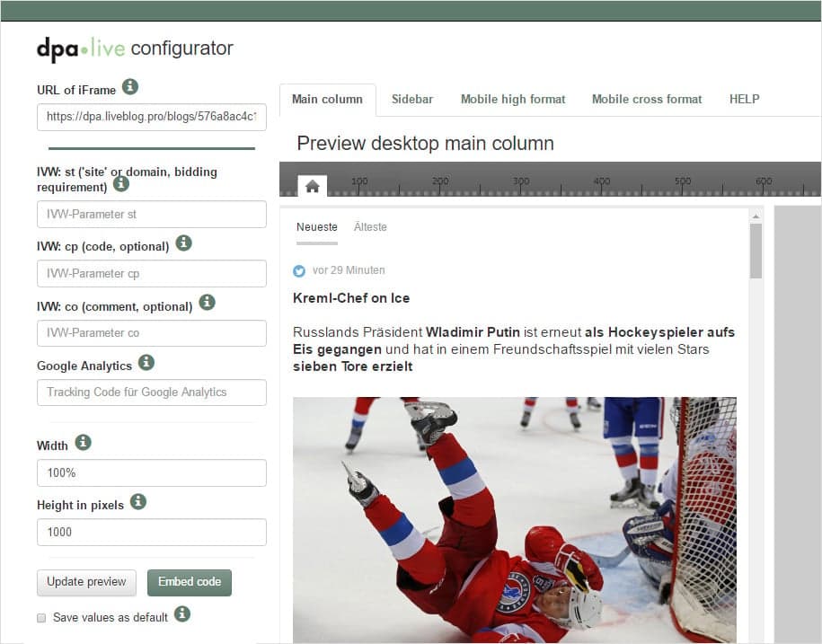Click info icon beside IVW co label
Image resolution: width=822 pixels, height=644 pixels.
pyautogui.click(x=208, y=303)
